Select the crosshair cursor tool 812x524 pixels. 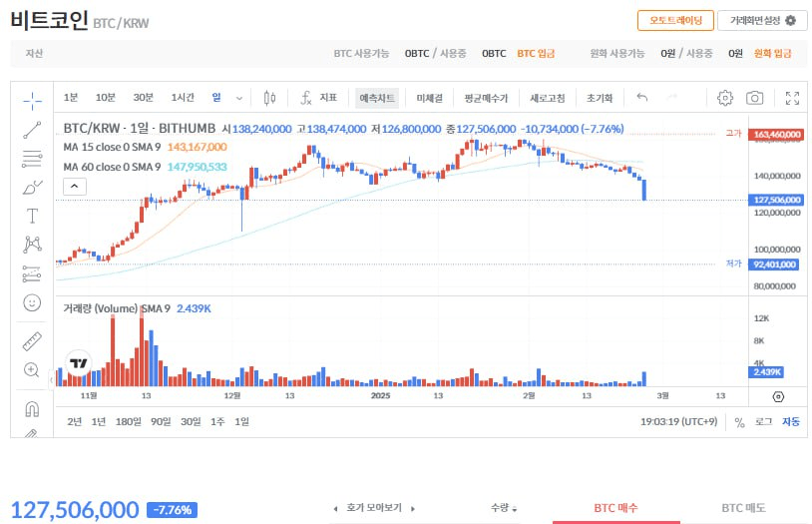coord(32,101)
